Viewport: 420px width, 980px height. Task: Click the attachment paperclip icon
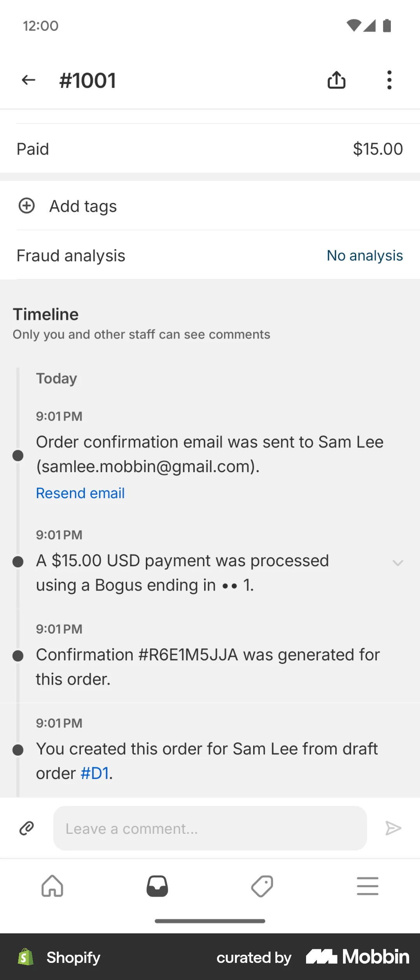27,828
